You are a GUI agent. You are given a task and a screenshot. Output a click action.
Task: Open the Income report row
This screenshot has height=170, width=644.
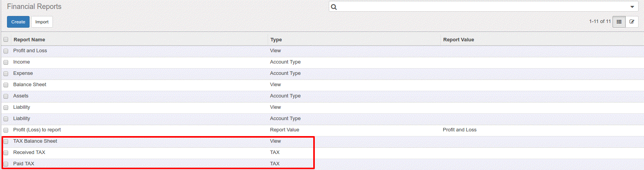pyautogui.click(x=322, y=62)
